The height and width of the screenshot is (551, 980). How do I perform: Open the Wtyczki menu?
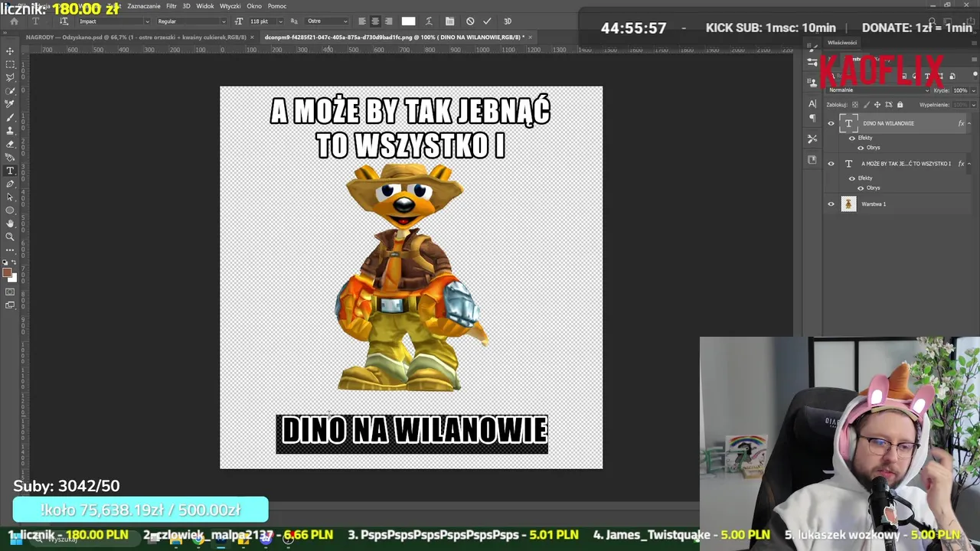tap(230, 6)
